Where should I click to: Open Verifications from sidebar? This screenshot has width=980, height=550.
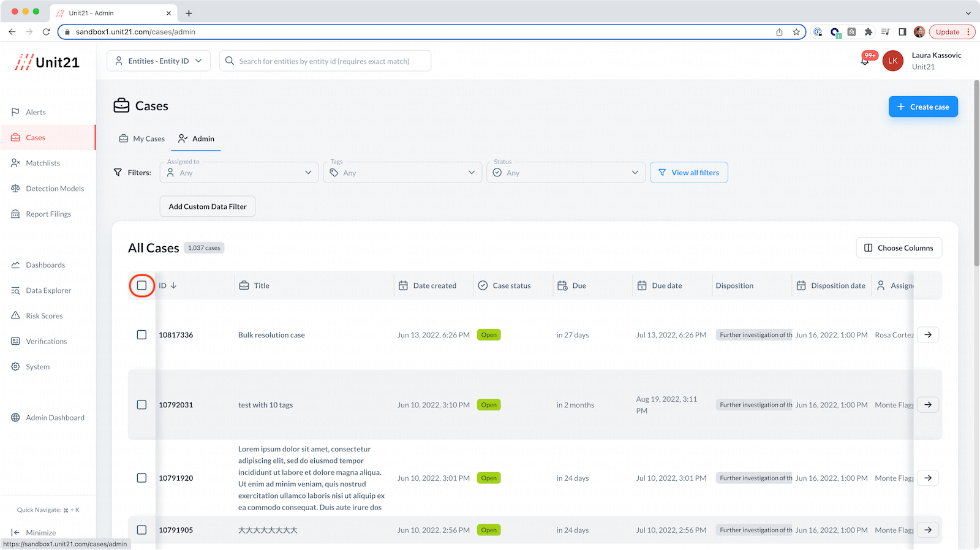tap(48, 341)
